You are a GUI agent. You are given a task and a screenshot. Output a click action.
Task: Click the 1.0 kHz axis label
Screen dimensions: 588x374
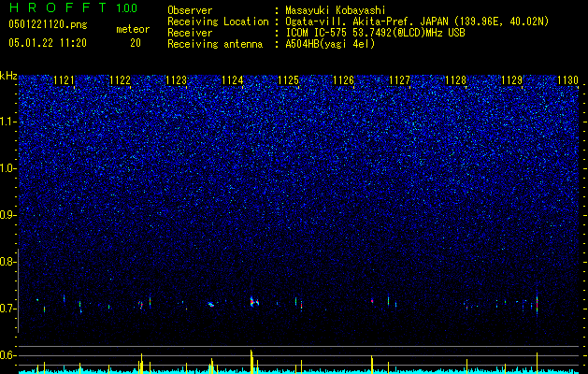(x=8, y=168)
